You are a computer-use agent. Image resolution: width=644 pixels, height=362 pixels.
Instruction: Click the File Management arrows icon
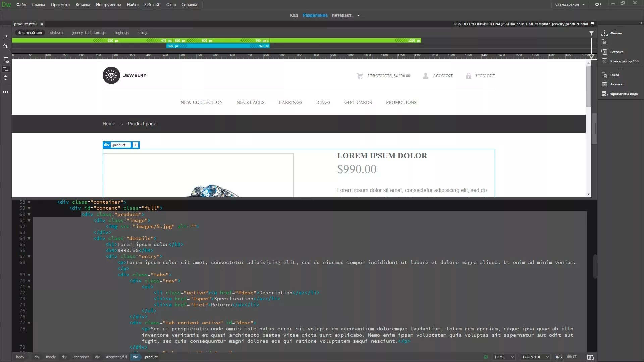point(6,47)
